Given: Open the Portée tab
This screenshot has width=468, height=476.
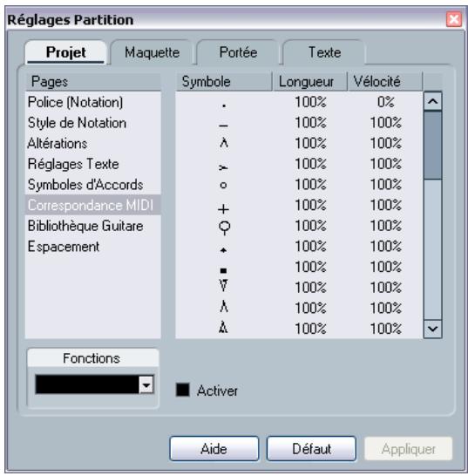Looking at the screenshot, I should point(238,52).
